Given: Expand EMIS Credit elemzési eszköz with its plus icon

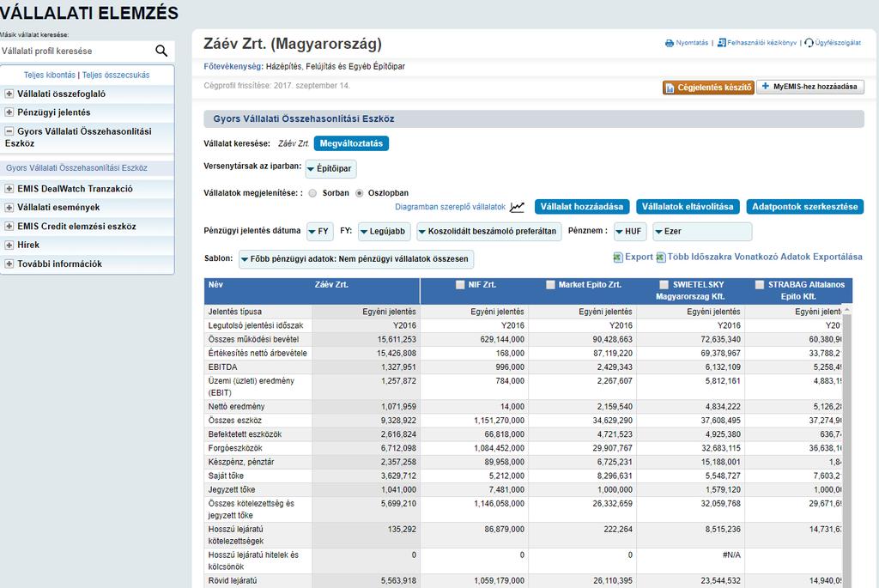Looking at the screenshot, I should pyautogui.click(x=9, y=227).
